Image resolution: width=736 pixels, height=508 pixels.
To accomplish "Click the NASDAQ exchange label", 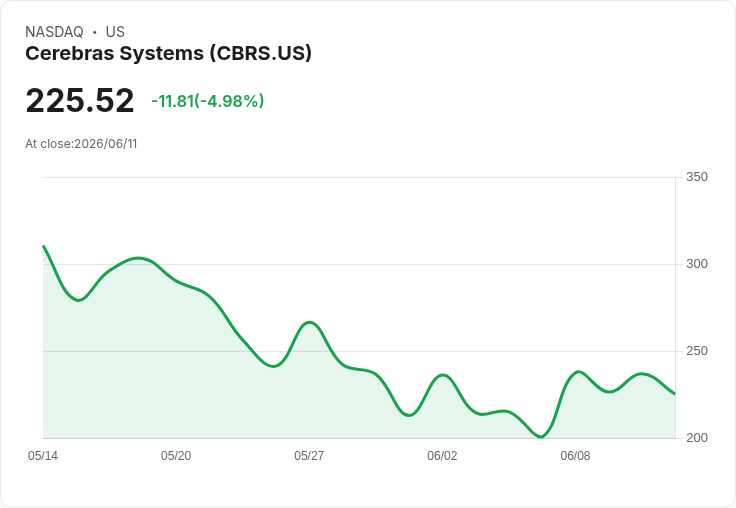I will tap(54, 31).
